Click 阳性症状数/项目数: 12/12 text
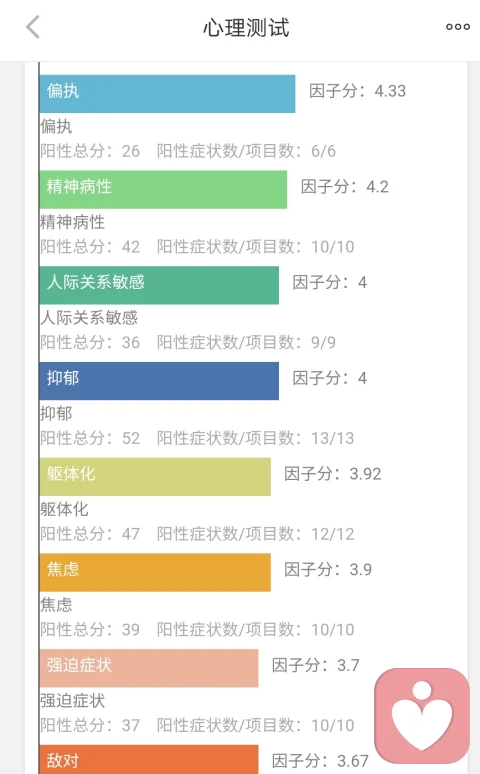Image resolution: width=480 pixels, height=774 pixels. [255, 534]
